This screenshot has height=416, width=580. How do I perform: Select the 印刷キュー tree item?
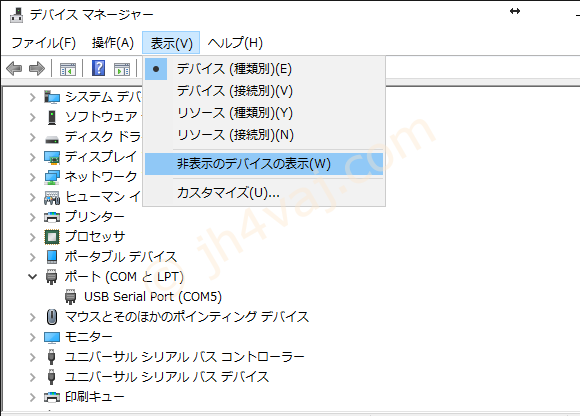pyautogui.click(x=94, y=397)
